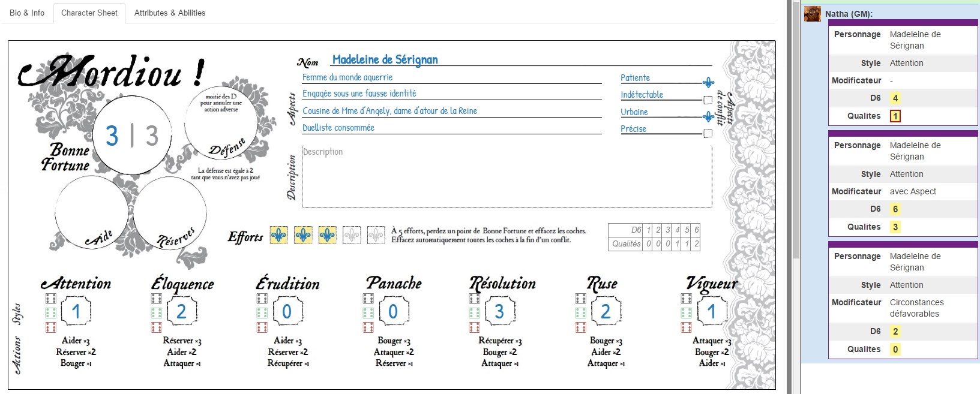Roll the red die for Résolution
The width and height of the screenshot is (980, 394).
(474, 327)
